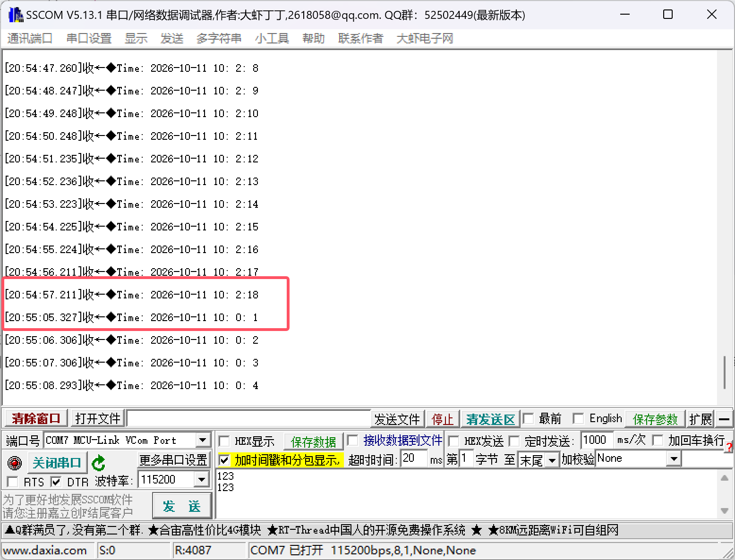Enable the 最前 always-on-top checkbox

[x=528, y=418]
